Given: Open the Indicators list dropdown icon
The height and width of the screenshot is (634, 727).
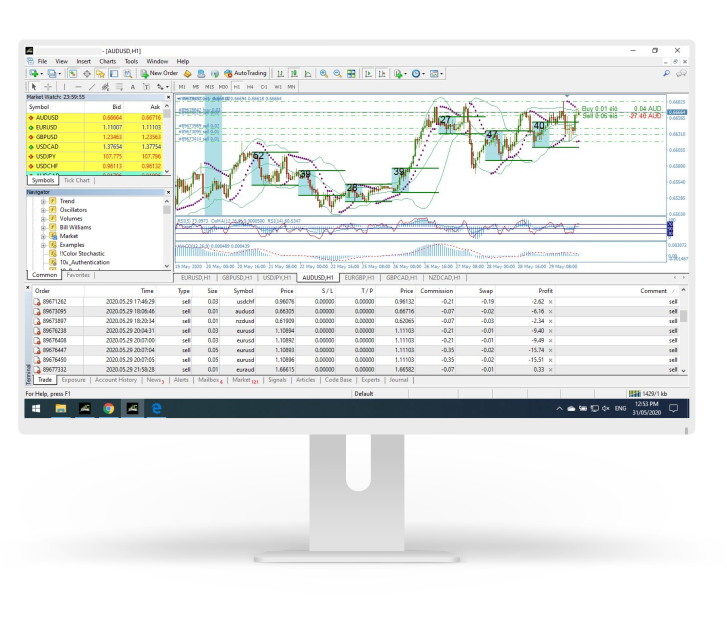Looking at the screenshot, I should (400, 73).
